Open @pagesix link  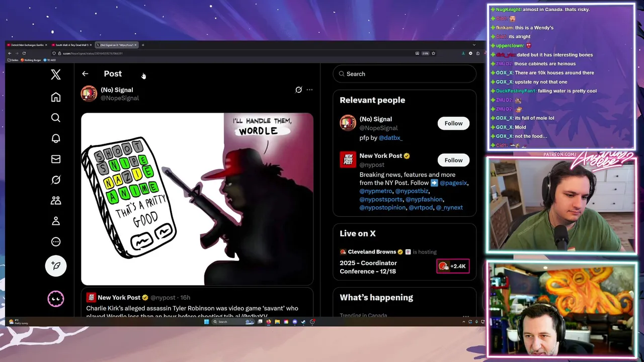(453, 183)
